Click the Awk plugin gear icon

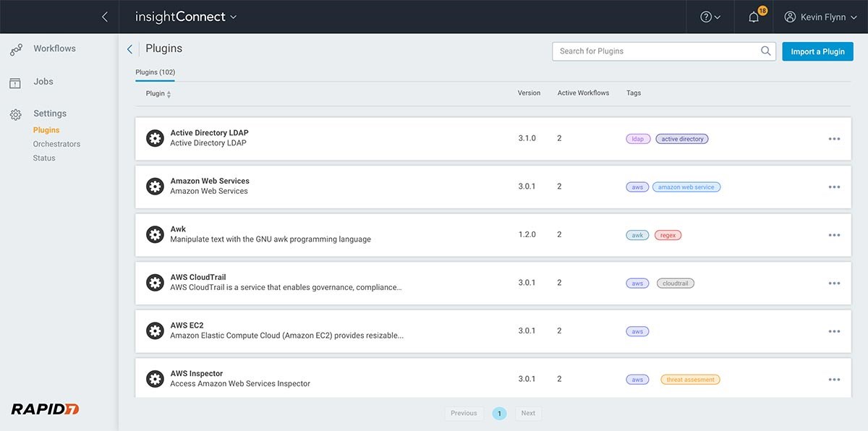(155, 234)
